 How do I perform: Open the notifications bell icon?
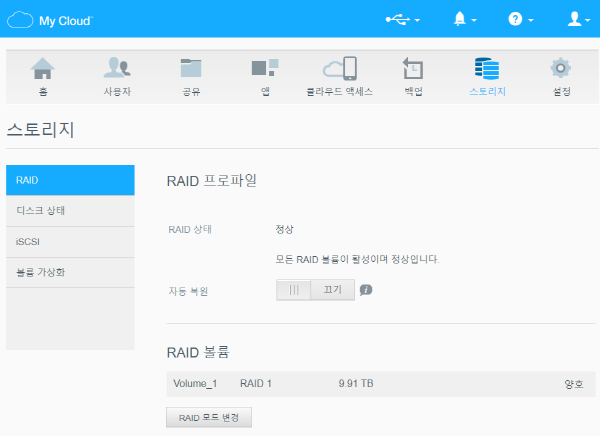click(460, 19)
